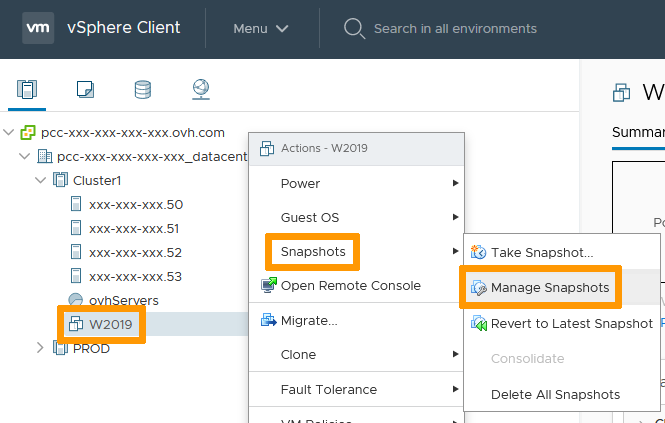Click the vm logo in header

[x=40, y=28]
